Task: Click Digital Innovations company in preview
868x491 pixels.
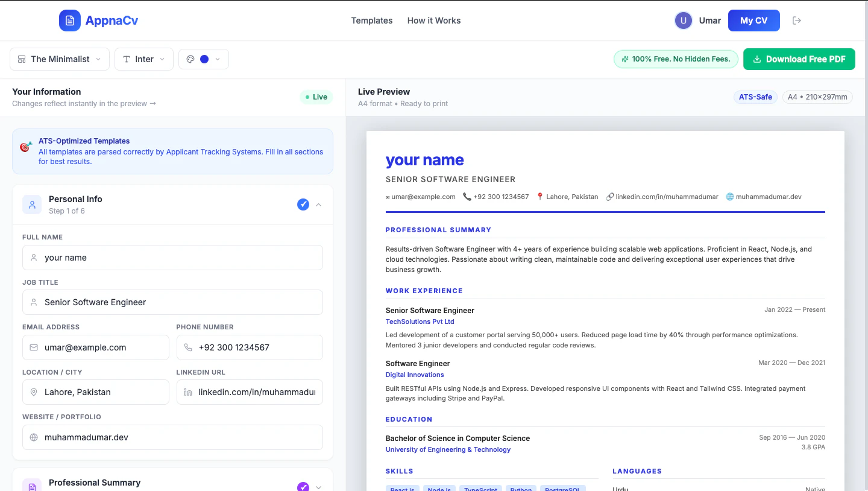Action: [x=415, y=375]
